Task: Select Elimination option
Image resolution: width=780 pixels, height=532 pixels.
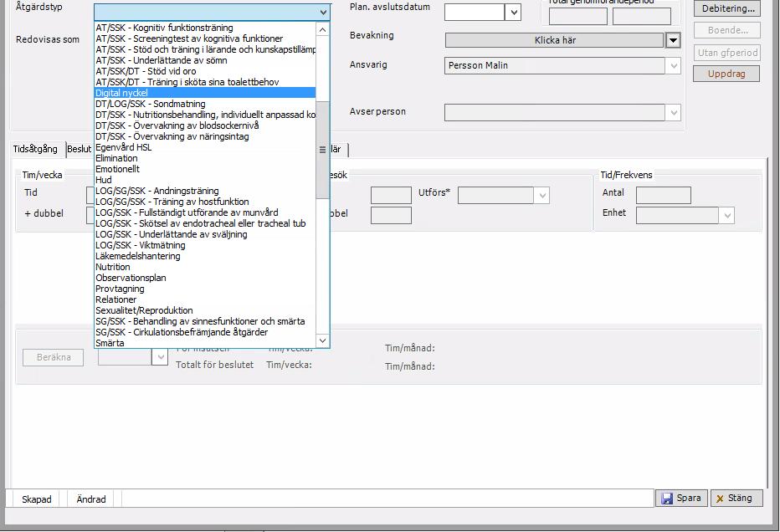Action: coord(204,158)
